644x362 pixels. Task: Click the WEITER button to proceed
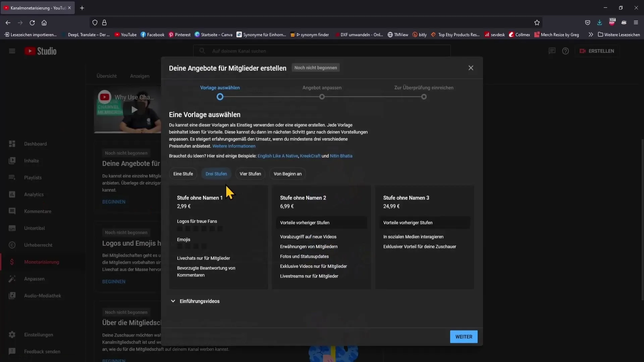(x=464, y=337)
